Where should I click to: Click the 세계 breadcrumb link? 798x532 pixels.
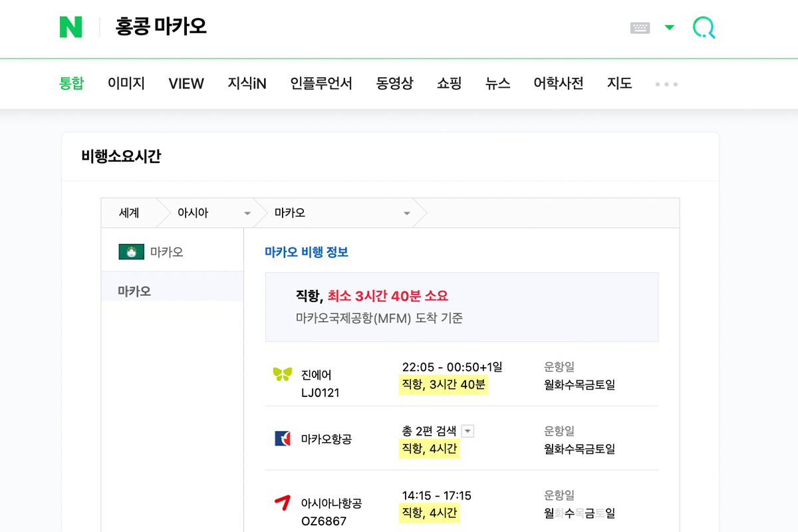(129, 213)
